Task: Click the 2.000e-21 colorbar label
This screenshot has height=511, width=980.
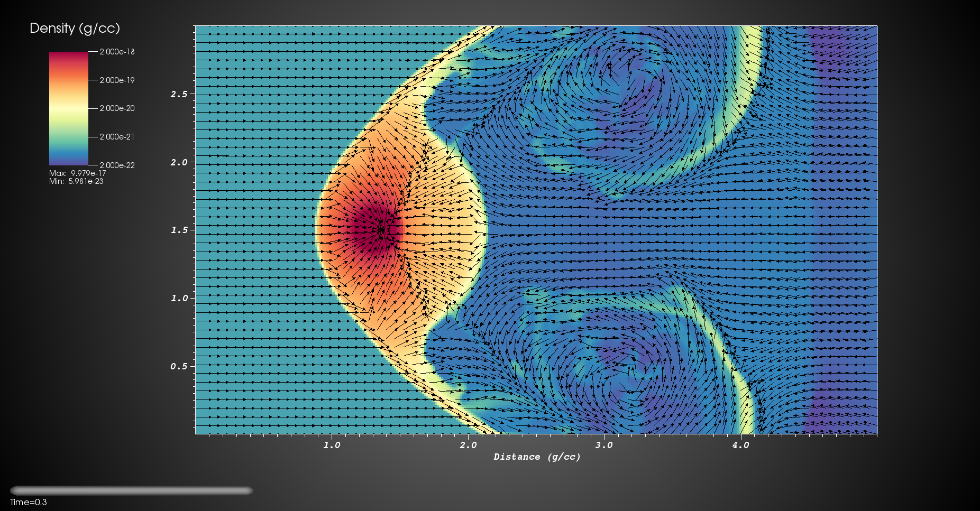Action: 117,137
